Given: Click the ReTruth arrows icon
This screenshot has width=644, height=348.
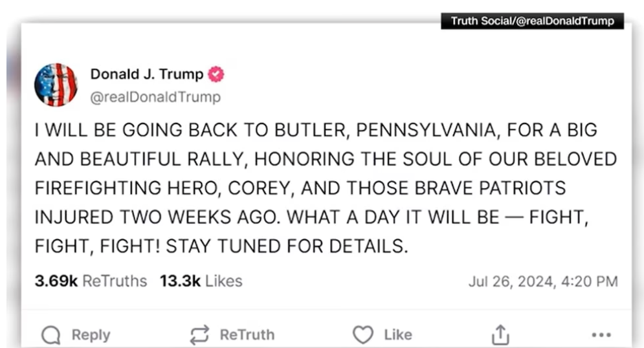Looking at the screenshot, I should [199, 335].
